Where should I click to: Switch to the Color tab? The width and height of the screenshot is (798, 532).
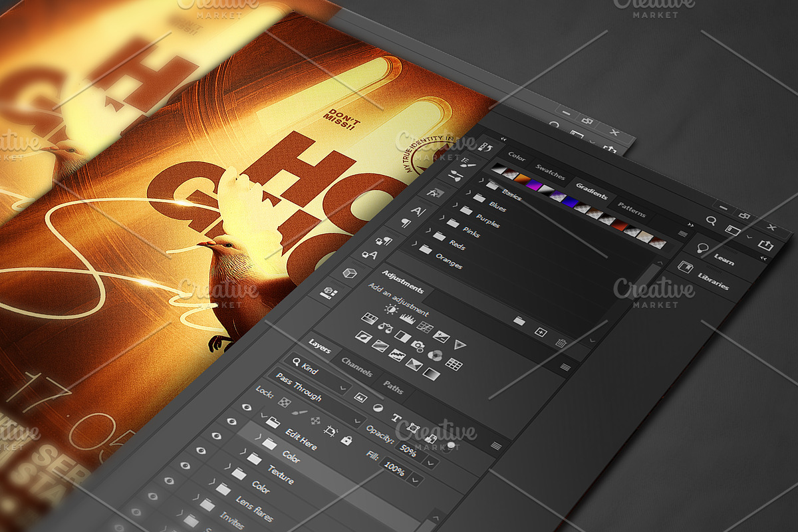click(517, 157)
